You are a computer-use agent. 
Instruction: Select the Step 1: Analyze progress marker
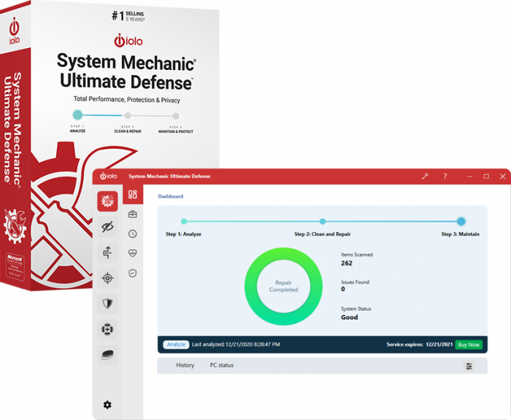coord(184,222)
